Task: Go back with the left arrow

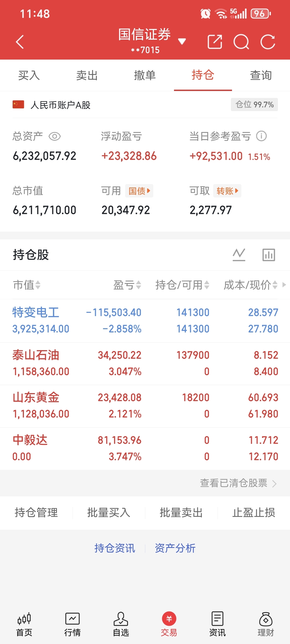Action: [20, 42]
